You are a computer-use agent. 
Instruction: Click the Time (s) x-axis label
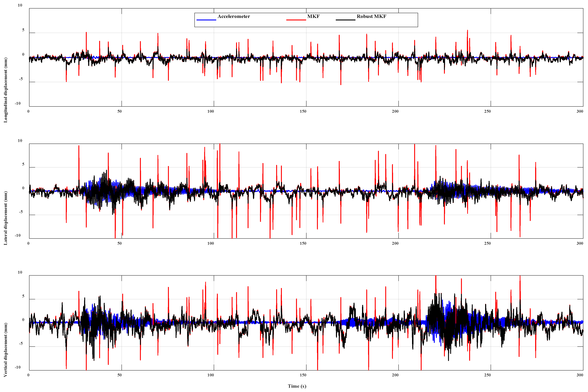coord(297,386)
